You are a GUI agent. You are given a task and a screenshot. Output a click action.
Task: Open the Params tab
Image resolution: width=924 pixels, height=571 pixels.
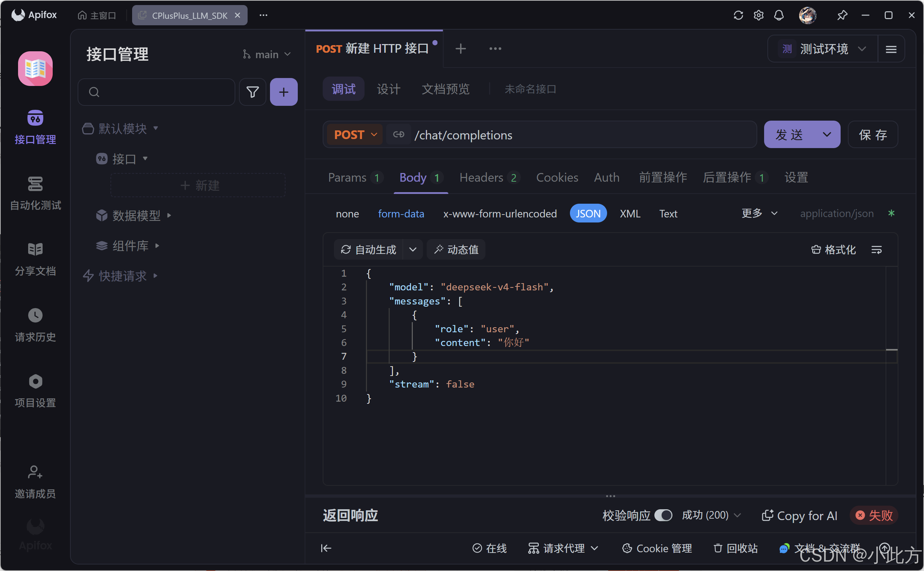coord(356,177)
